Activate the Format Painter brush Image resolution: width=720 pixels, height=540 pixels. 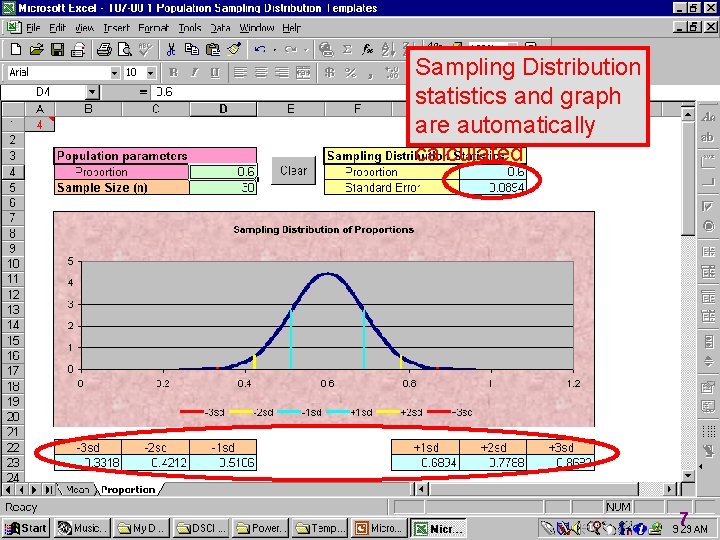pos(234,49)
